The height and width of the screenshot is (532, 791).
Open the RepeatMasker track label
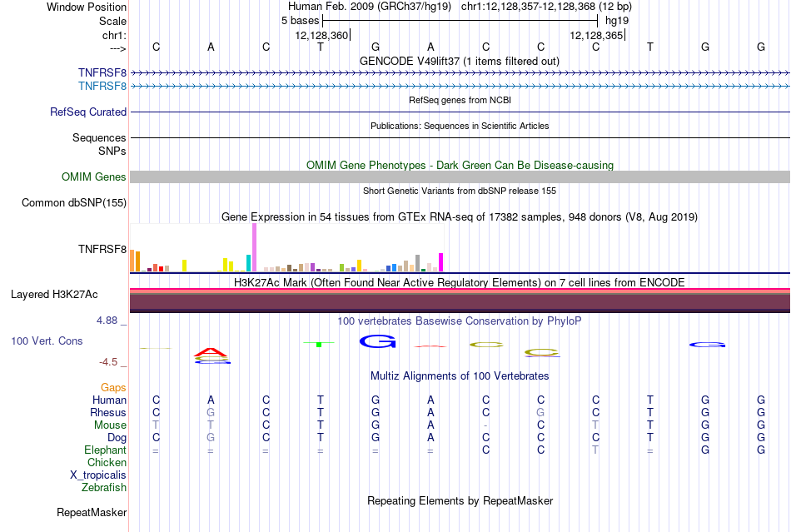[92, 512]
